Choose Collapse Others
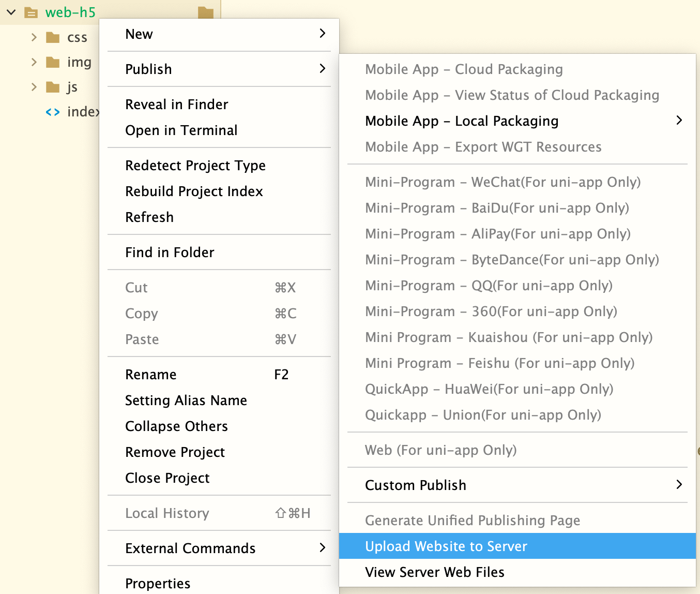Viewport: 700px width, 594px height. (219, 426)
